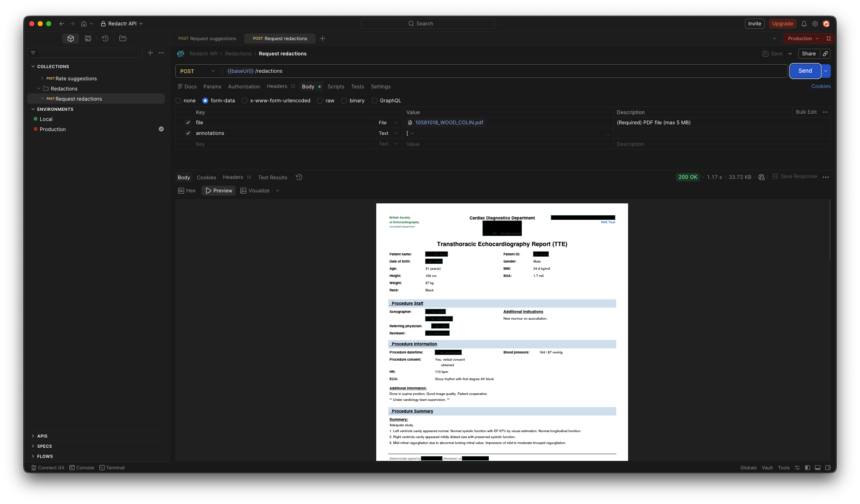Screen dimensions: 860x504
Task: Open the Environments sidebar icon
Action: click(x=88, y=38)
